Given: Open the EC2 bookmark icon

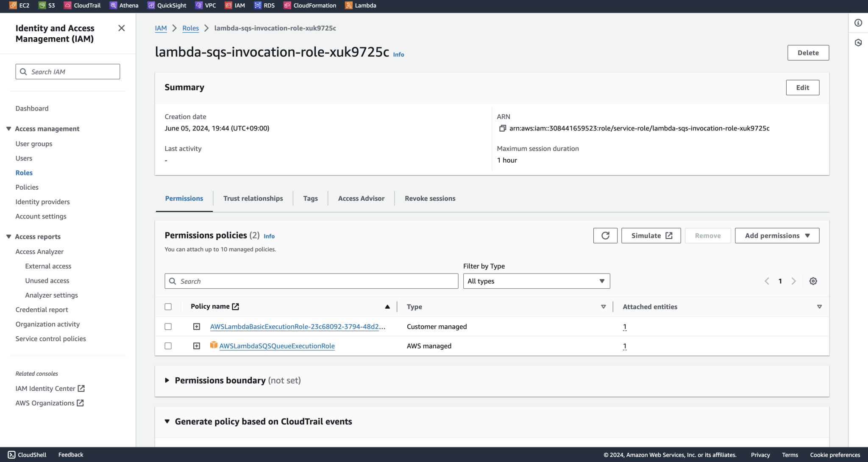Looking at the screenshot, I should coord(12,6).
